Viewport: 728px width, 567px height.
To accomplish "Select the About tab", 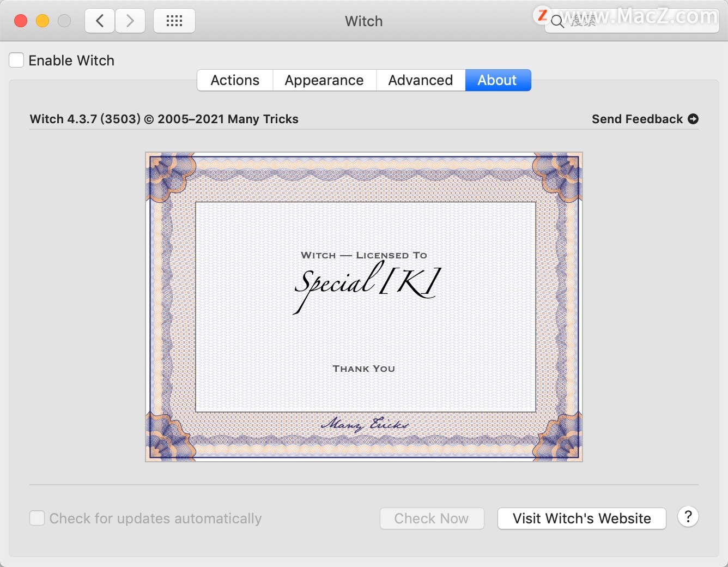I will coord(498,80).
